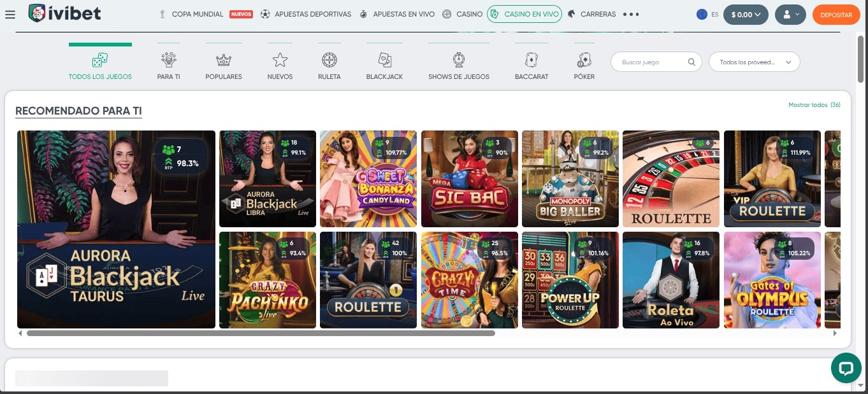
Task: Open Aurora Blackjack Taurus game
Action: [116, 229]
